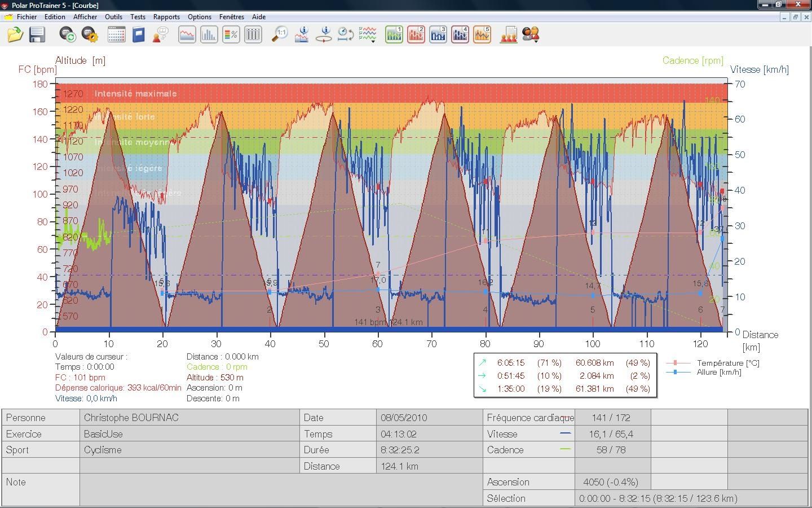This screenshot has width=812, height=508.
Task: Select graph preset 3 blue icon
Action: pos(438,34)
